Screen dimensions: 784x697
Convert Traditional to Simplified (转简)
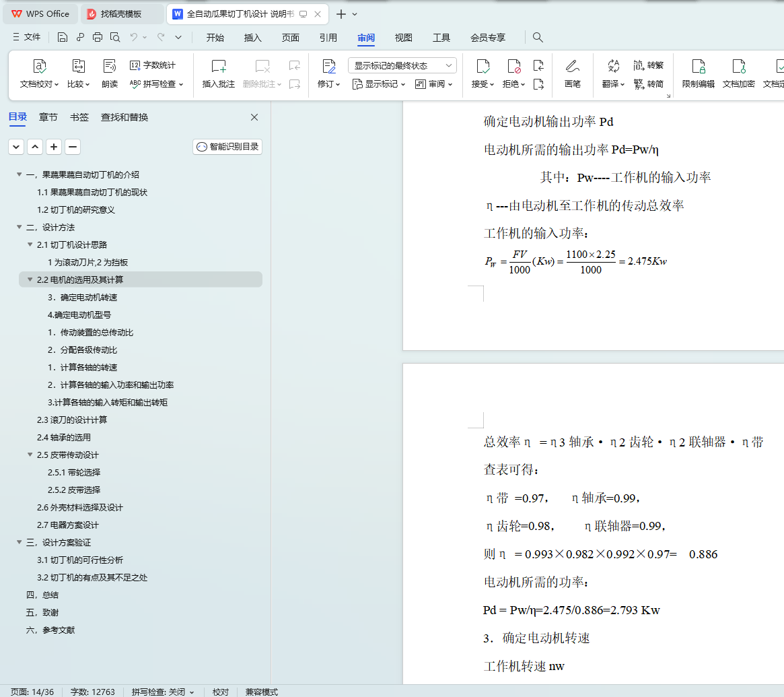[x=649, y=84]
